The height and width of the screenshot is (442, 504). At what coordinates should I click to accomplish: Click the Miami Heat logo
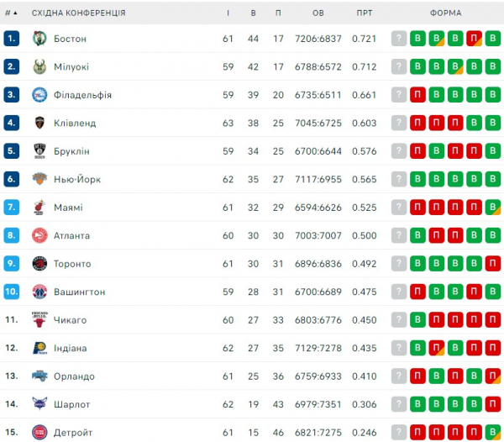[38, 208]
